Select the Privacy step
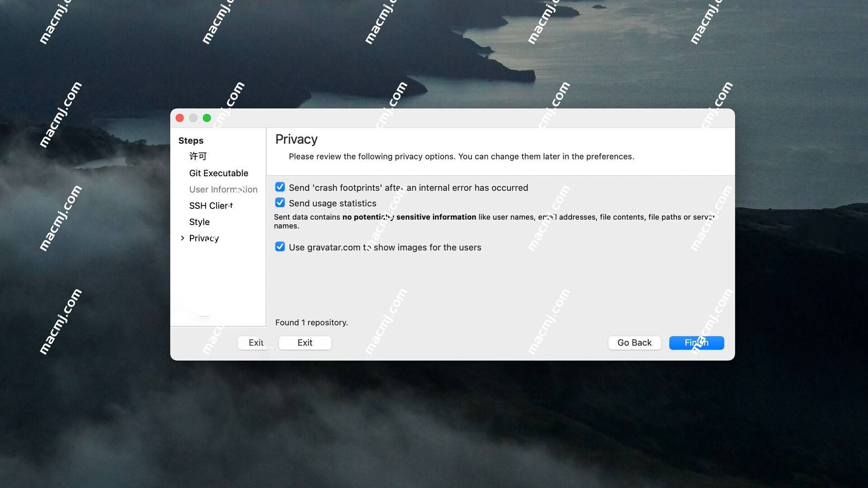The width and height of the screenshot is (868, 488). coord(204,238)
